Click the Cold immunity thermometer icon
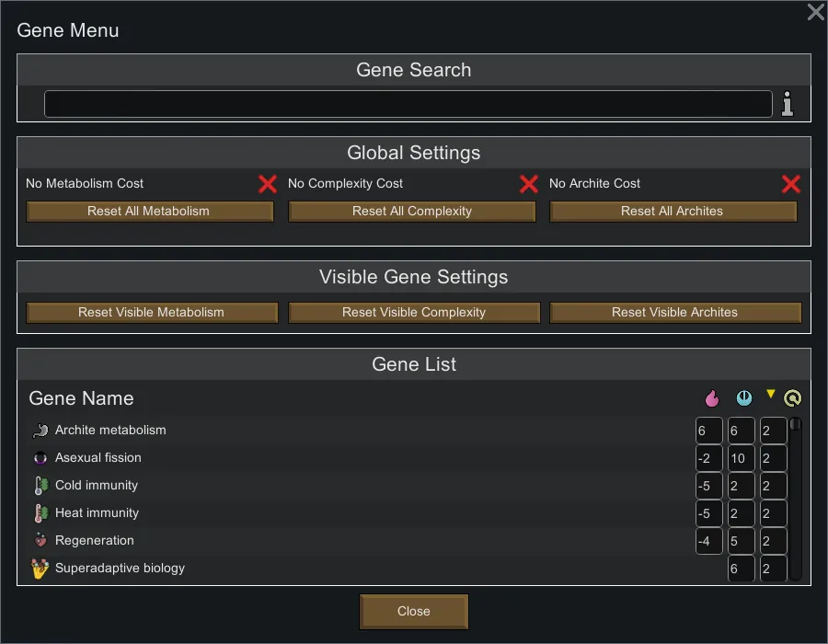Screen dimensions: 828x644 [x=40, y=486]
